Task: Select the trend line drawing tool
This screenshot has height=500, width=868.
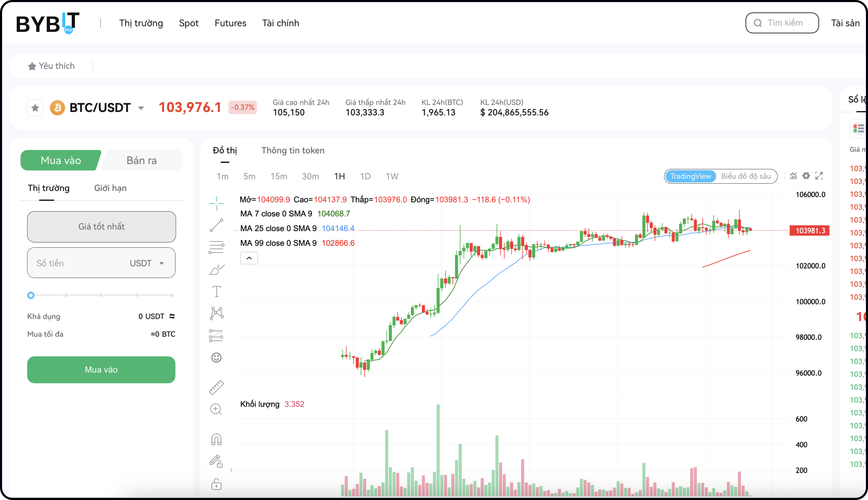Action: [x=217, y=225]
